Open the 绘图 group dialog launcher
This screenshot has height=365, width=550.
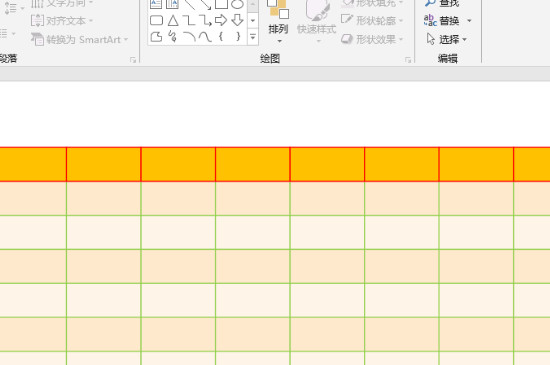[x=408, y=60]
